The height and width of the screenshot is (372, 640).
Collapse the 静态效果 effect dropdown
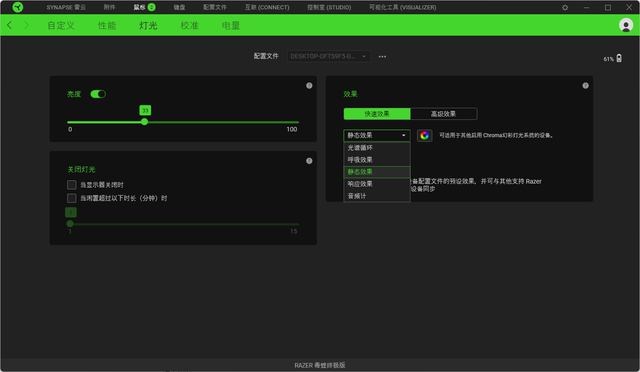pyautogui.click(x=376, y=135)
